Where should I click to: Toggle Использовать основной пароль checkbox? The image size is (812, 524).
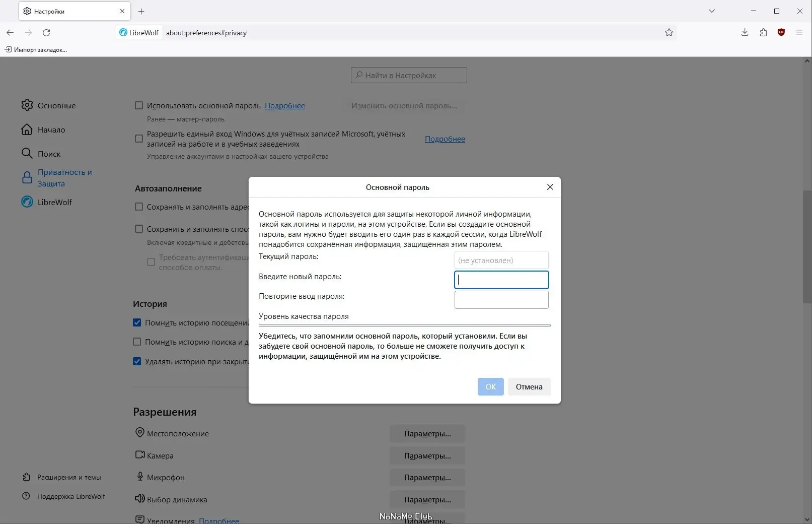tap(139, 106)
